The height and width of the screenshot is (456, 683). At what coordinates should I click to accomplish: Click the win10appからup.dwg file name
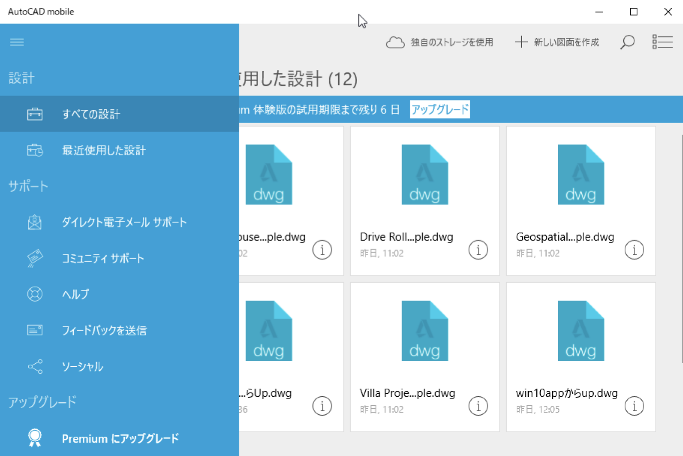pyautogui.click(x=566, y=393)
